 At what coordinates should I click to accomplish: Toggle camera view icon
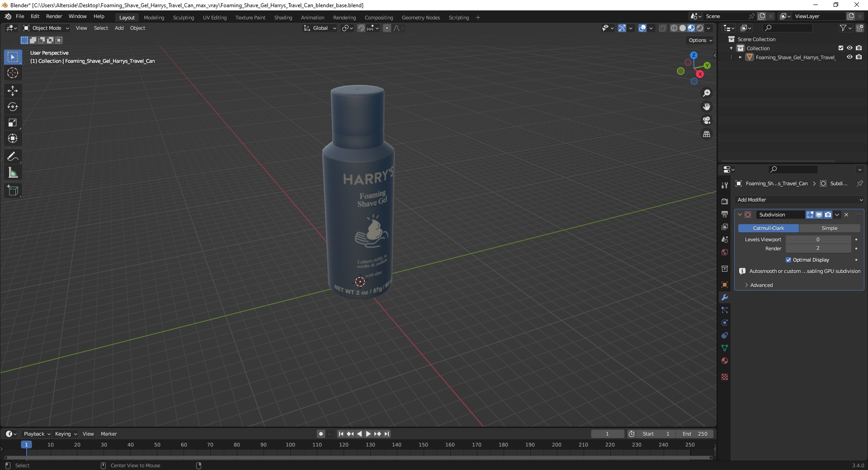coord(706,120)
